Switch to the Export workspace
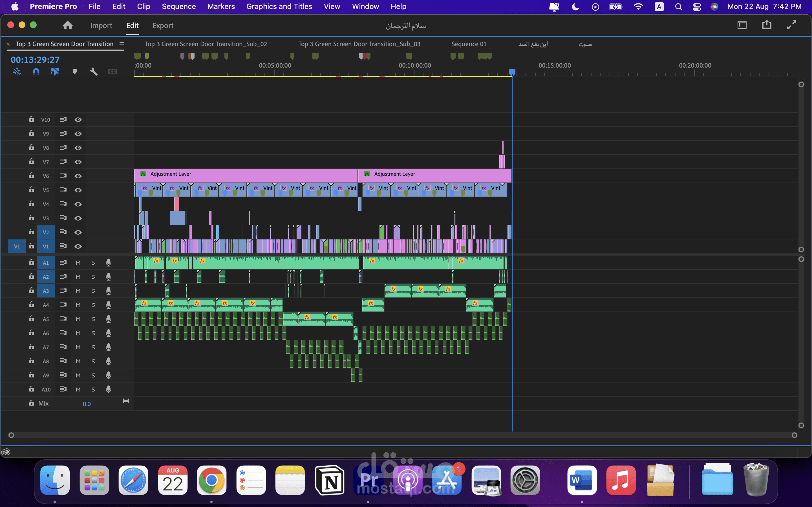 pyautogui.click(x=163, y=25)
